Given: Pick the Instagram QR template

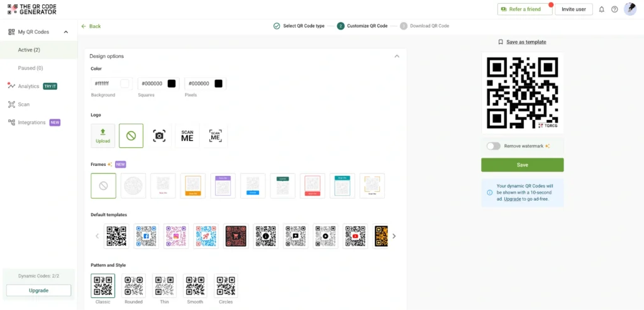Looking at the screenshot, I should click(176, 236).
